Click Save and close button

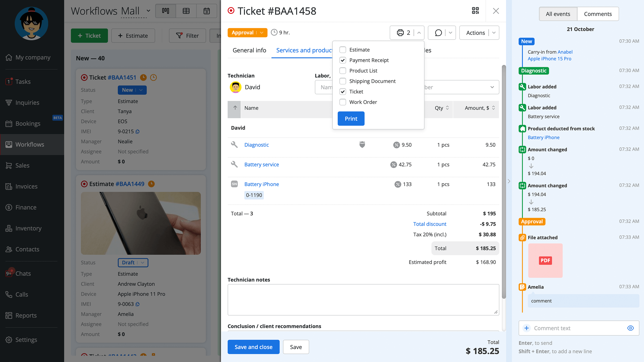coord(253,347)
